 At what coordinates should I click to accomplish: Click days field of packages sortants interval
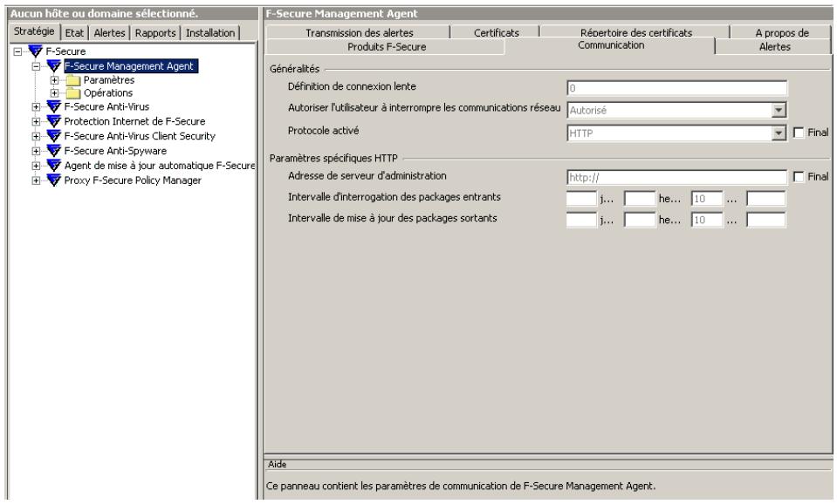tap(581, 220)
